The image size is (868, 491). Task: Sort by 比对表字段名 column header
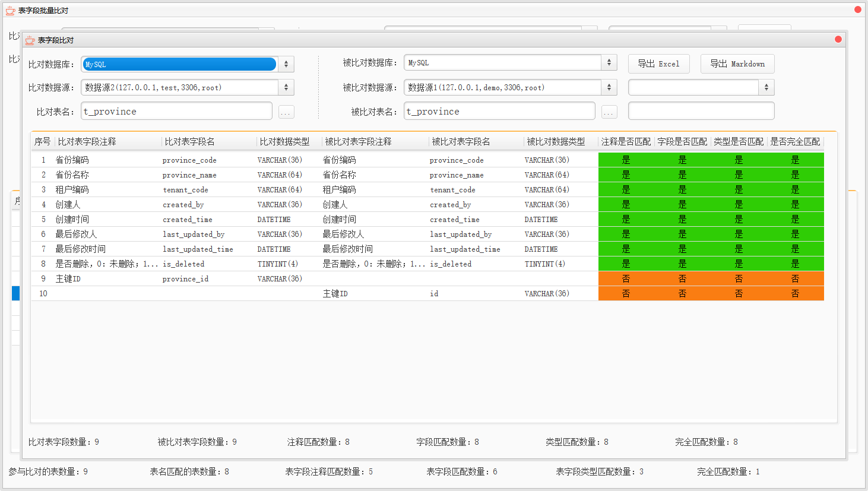point(208,142)
